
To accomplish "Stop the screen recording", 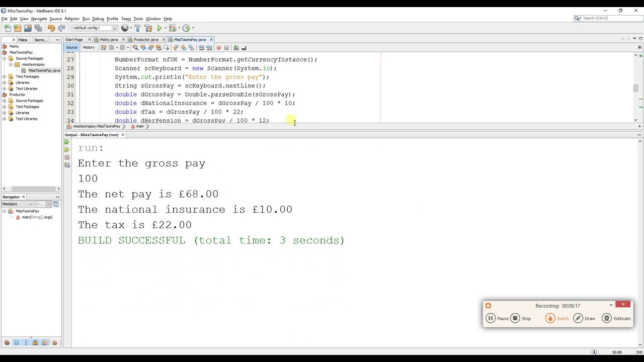I will click(521, 318).
